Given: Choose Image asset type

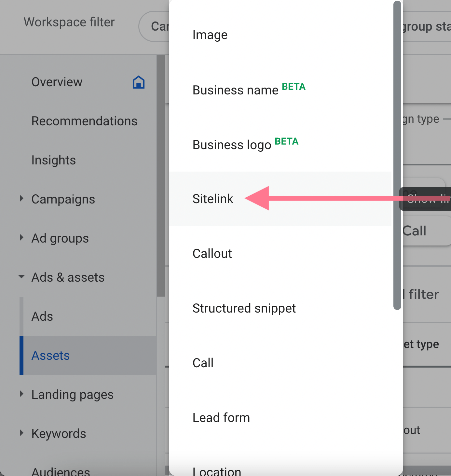Looking at the screenshot, I should [210, 35].
